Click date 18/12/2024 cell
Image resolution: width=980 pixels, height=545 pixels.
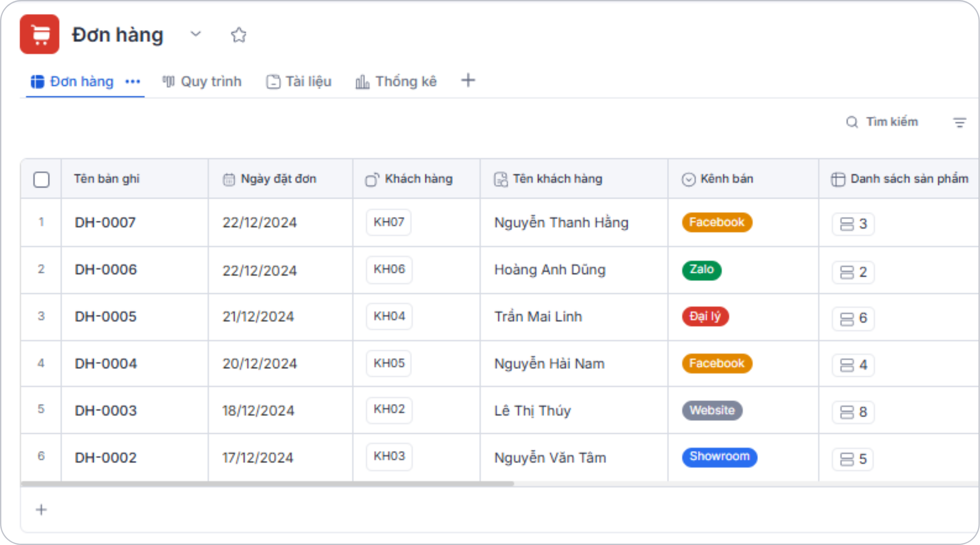[258, 410]
